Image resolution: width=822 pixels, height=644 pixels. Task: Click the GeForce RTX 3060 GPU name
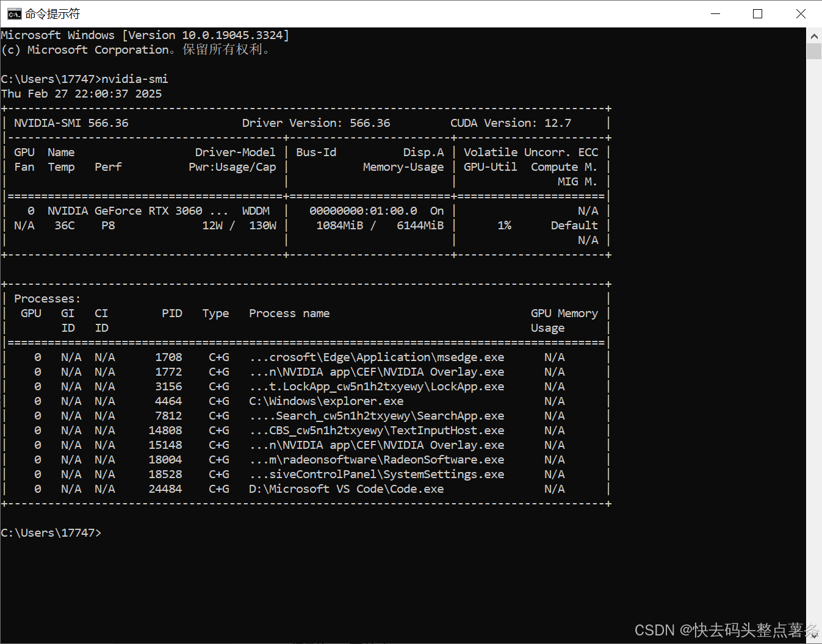point(137,210)
